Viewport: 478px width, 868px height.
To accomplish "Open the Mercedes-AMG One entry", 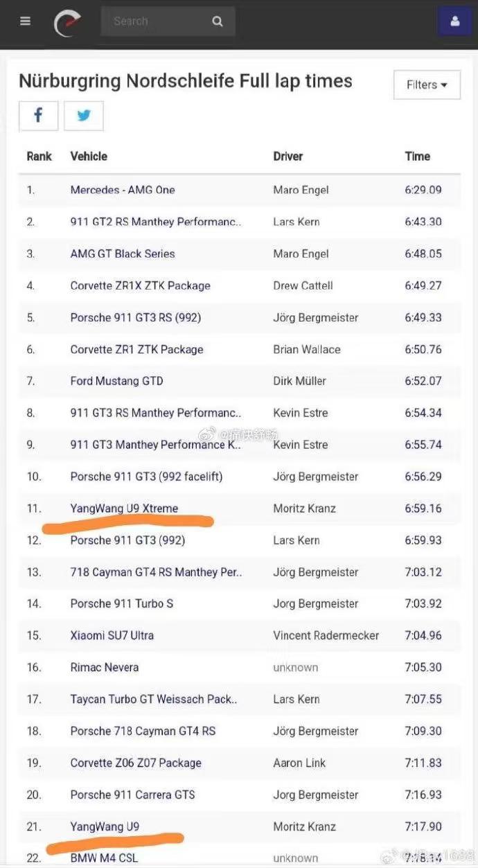I will pyautogui.click(x=123, y=190).
